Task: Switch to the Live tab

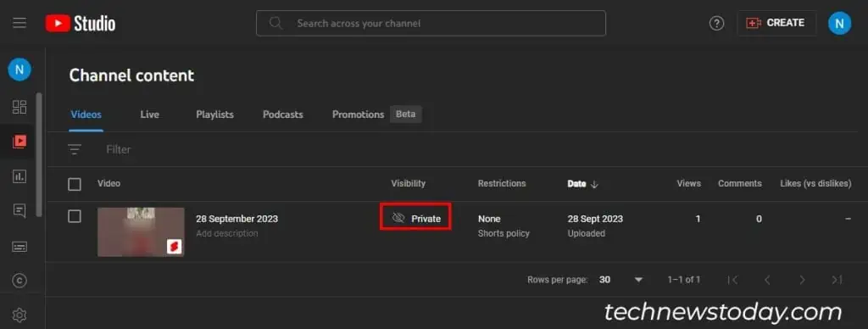Action: click(149, 114)
